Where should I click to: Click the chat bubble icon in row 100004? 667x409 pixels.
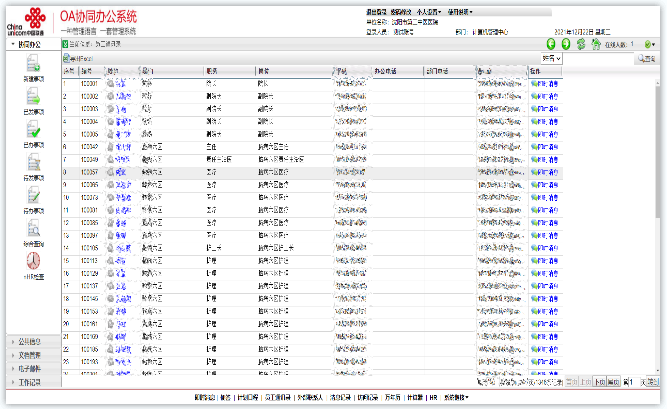click(534, 122)
